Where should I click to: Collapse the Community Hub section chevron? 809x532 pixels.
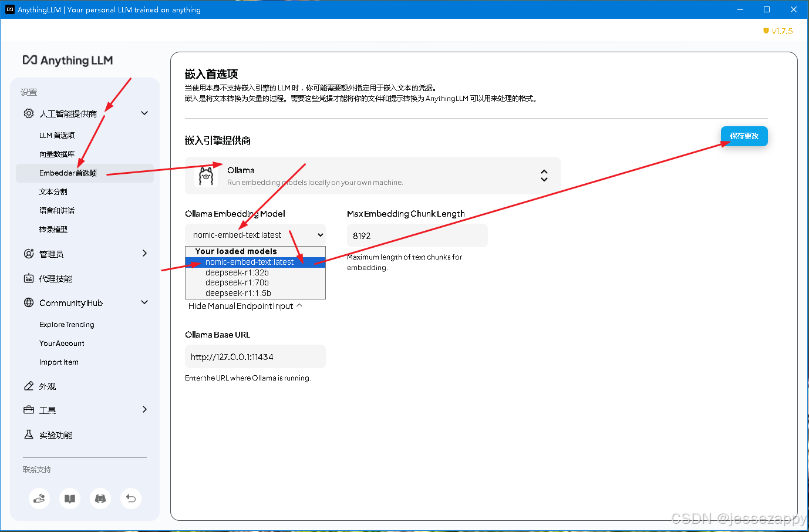(x=144, y=302)
